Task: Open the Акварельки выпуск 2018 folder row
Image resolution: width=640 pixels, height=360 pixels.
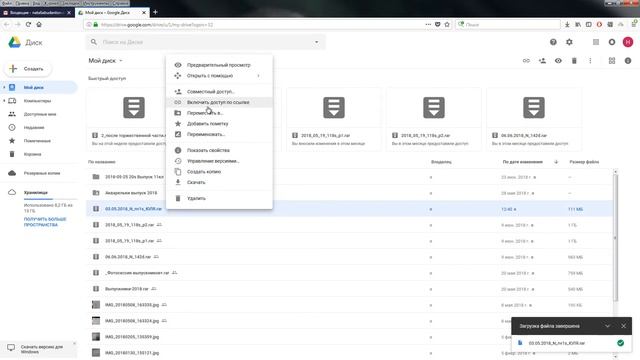Action: [350, 193]
